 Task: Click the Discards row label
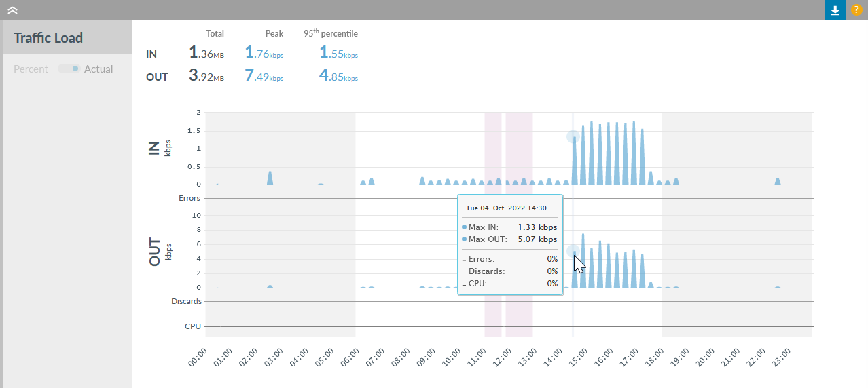(185, 301)
